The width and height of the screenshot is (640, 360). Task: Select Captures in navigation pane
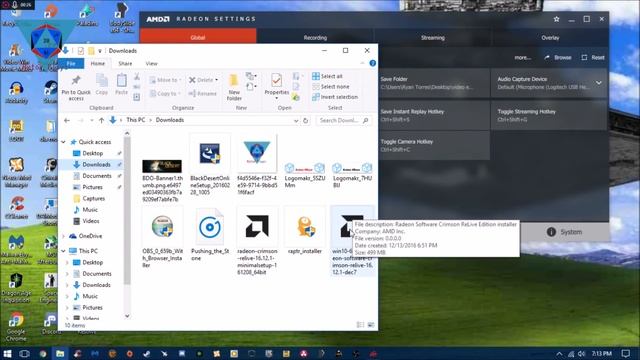pos(93,198)
